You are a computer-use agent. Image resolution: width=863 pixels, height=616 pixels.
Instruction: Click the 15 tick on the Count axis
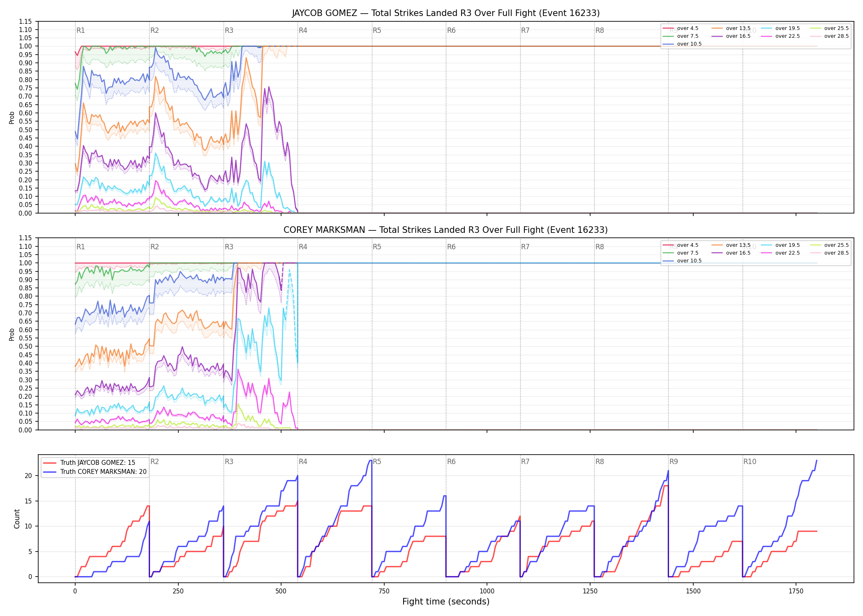coord(28,501)
